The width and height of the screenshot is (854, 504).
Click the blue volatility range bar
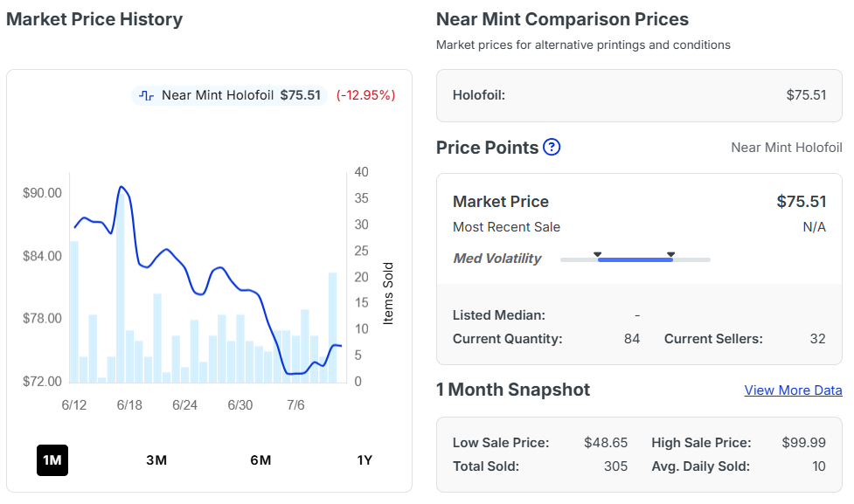pos(635,260)
